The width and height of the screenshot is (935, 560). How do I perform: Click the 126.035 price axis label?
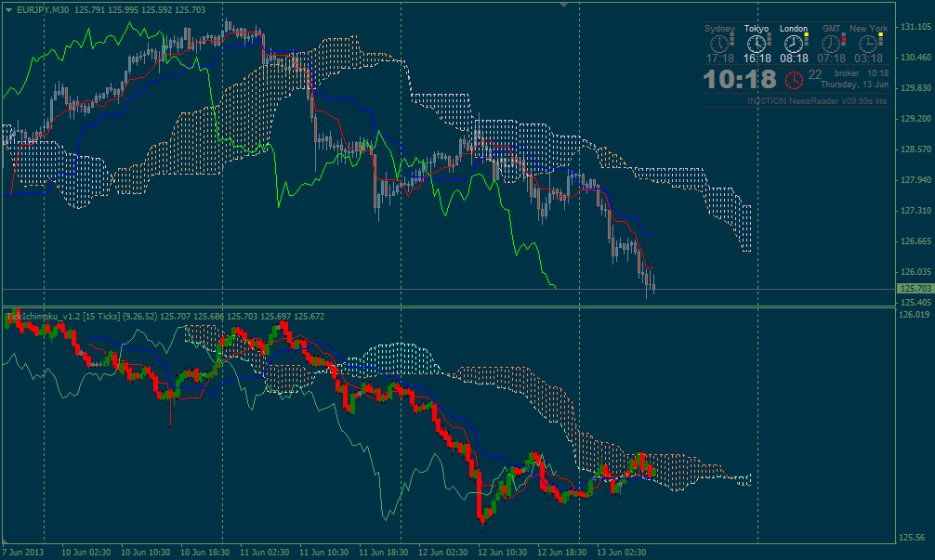(915, 272)
